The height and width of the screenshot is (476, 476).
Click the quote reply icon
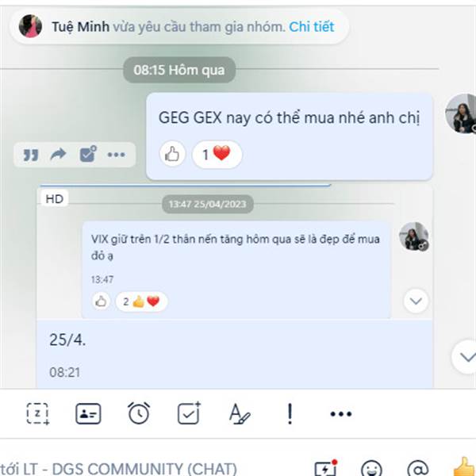coord(31,155)
